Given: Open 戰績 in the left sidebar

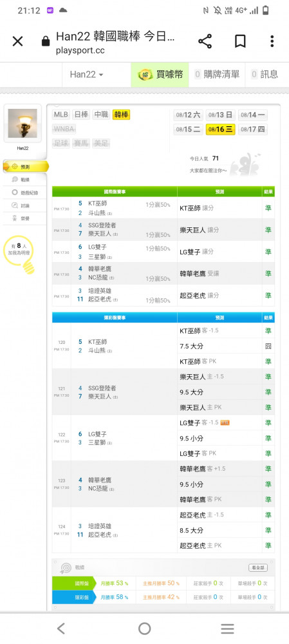Looking at the screenshot, I should (25, 180).
